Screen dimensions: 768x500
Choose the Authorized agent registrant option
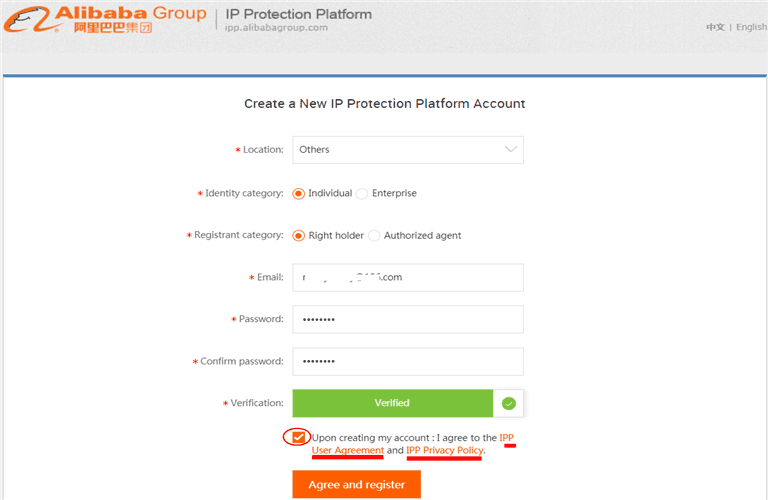pyautogui.click(x=374, y=236)
